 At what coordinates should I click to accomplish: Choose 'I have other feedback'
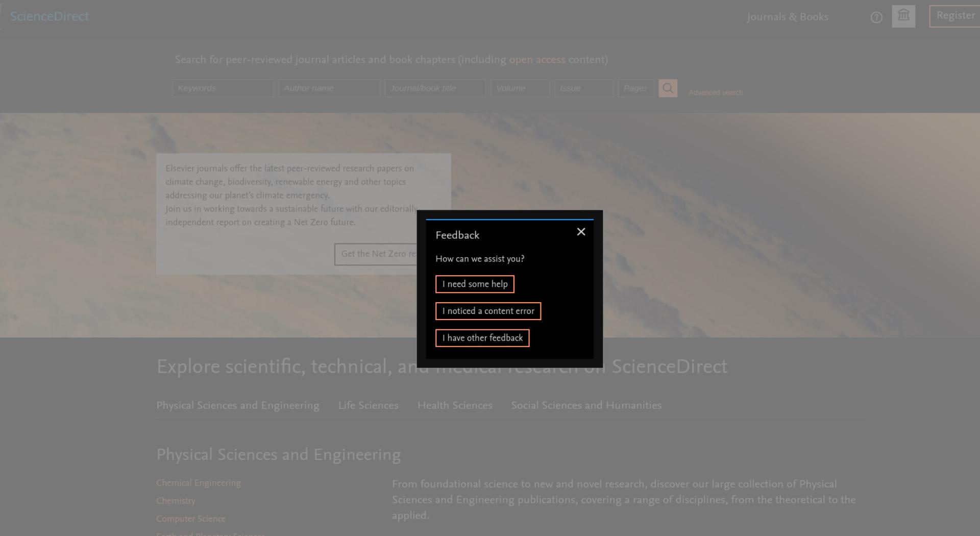coord(482,338)
